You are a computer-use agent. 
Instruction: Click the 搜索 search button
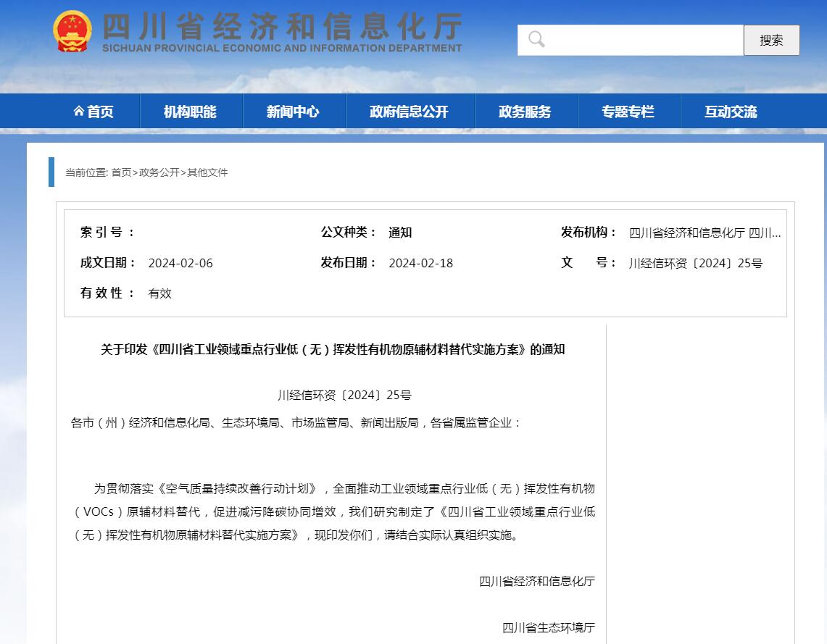tap(771, 40)
